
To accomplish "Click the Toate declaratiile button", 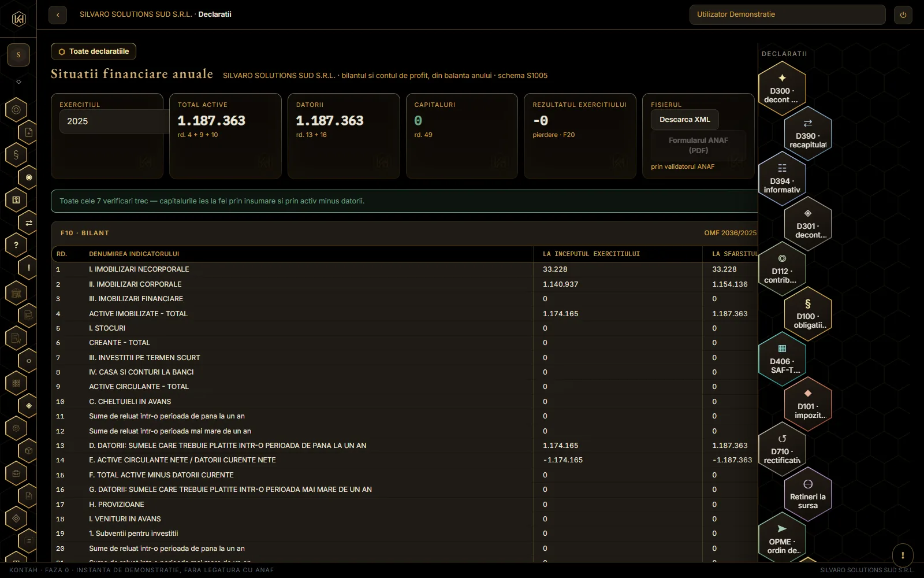I will point(94,51).
